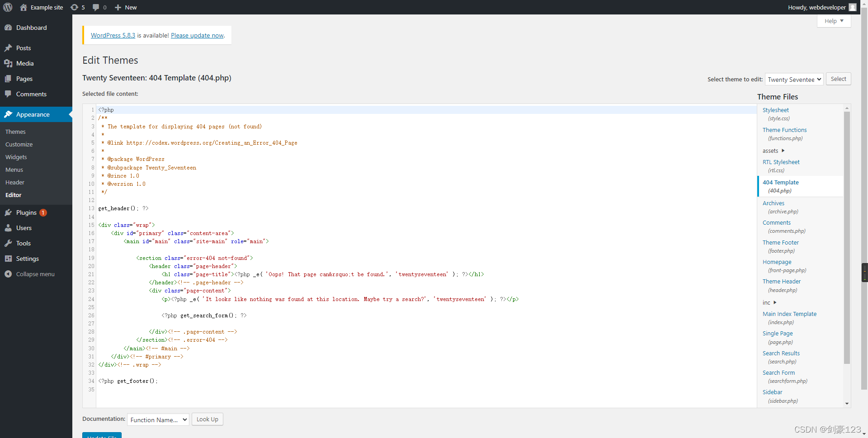Open Theme Functions (functions.php) file
Viewport: 868px width, 438px height.
pyautogui.click(x=784, y=134)
